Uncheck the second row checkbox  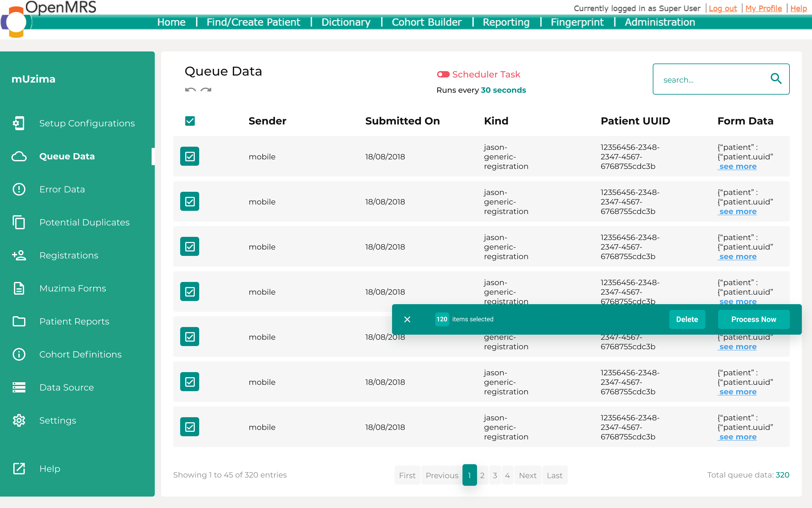(x=190, y=201)
